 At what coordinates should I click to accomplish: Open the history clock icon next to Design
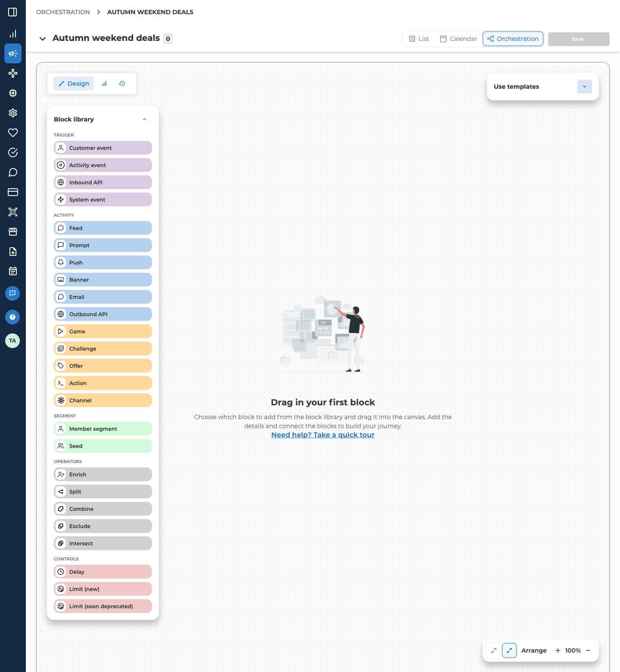122,84
